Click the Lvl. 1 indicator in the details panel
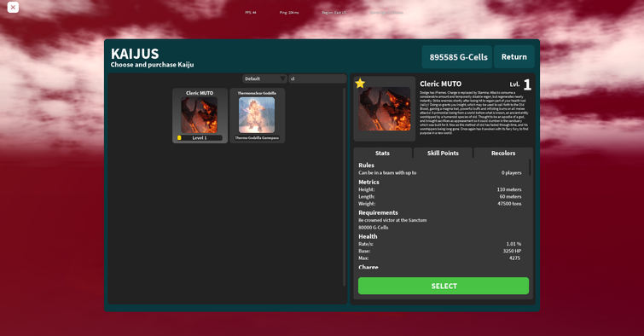The image size is (644, 336). [520, 84]
